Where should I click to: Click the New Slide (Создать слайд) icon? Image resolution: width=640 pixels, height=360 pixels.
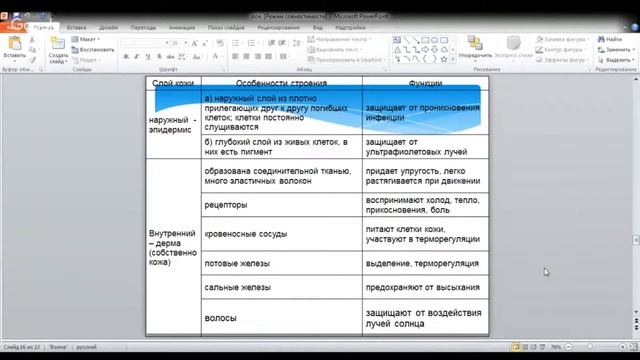click(x=58, y=43)
